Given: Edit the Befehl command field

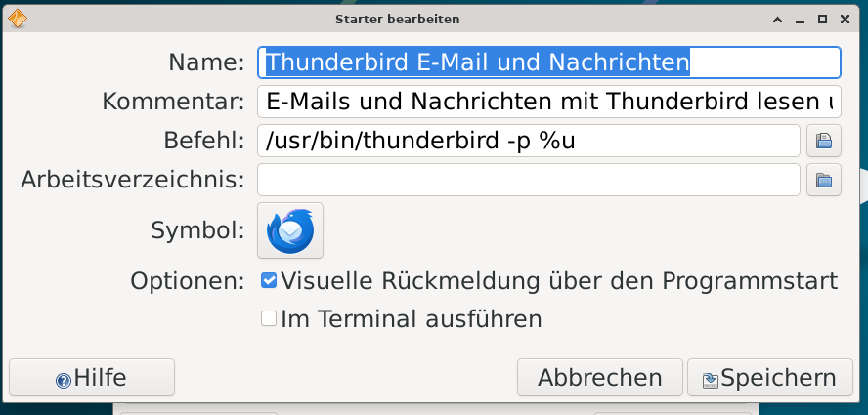Looking at the screenshot, I should point(528,141).
